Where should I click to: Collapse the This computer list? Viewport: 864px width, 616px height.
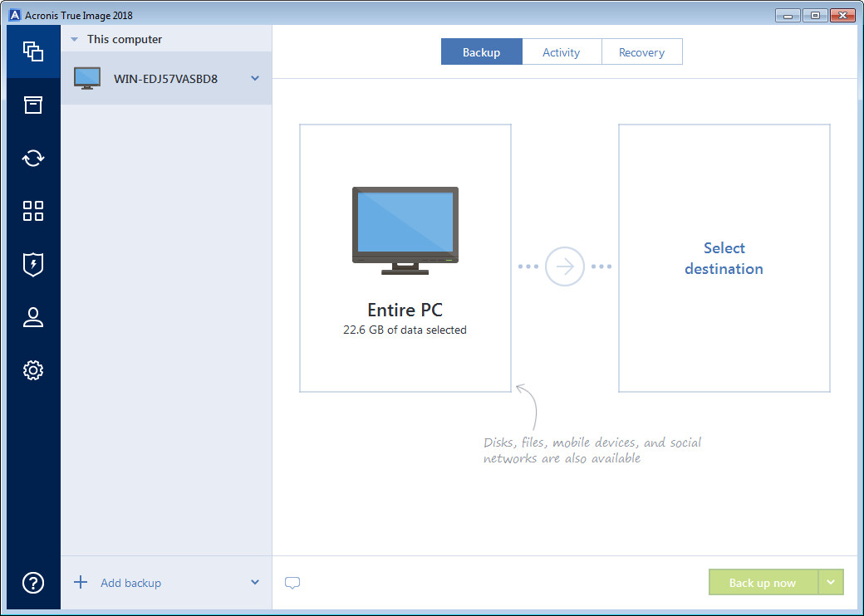(x=75, y=40)
